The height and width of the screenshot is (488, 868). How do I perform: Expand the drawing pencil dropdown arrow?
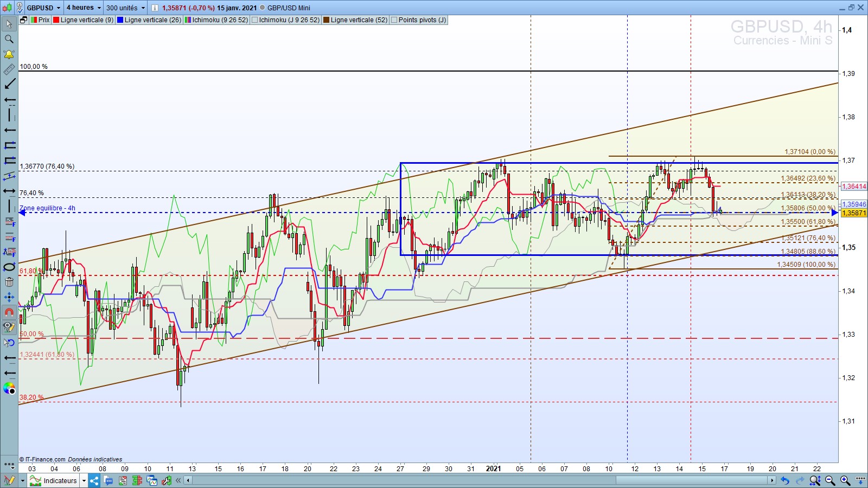(23, 480)
